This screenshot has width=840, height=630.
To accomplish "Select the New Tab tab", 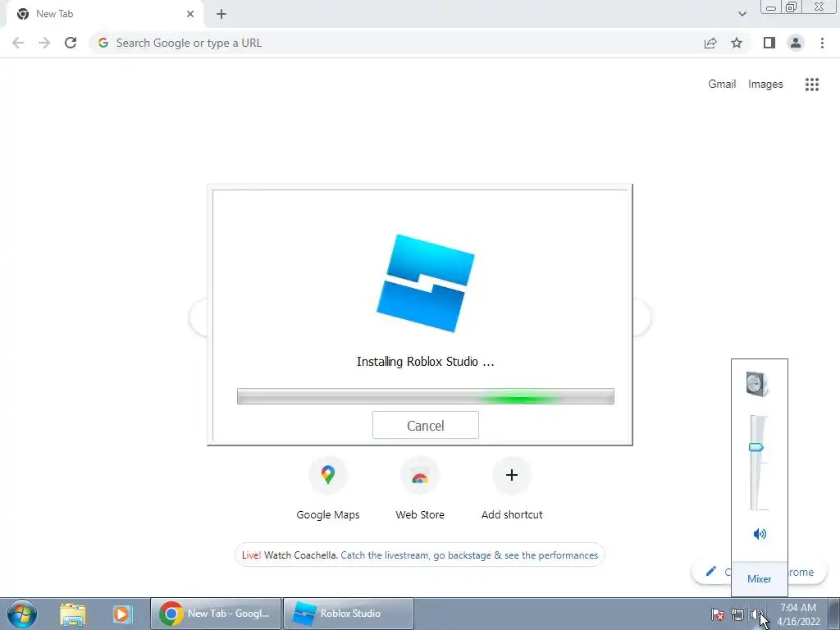I will pos(104,14).
